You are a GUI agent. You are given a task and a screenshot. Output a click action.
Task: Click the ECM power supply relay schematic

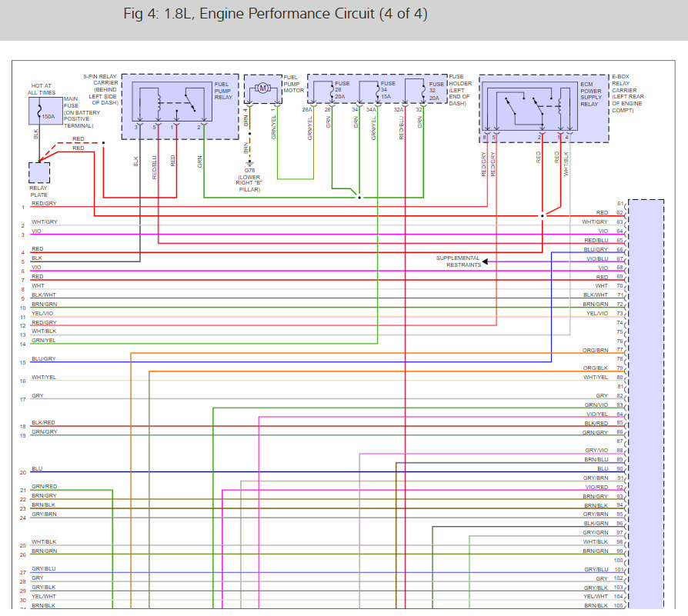click(x=529, y=106)
